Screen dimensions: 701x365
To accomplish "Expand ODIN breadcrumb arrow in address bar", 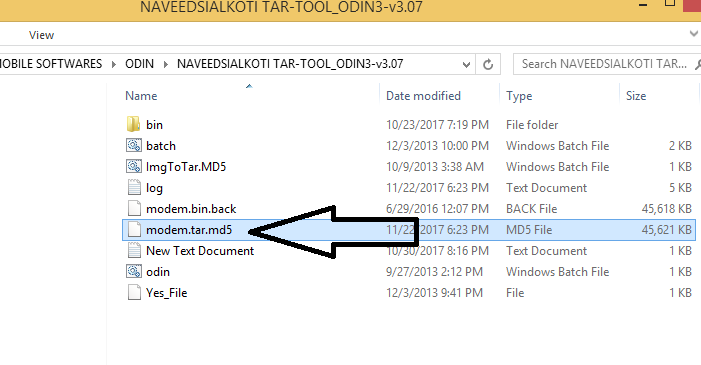I will tap(165, 64).
